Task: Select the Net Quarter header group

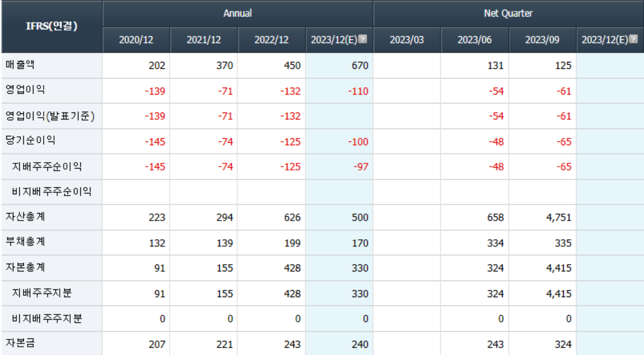Action: coord(508,14)
